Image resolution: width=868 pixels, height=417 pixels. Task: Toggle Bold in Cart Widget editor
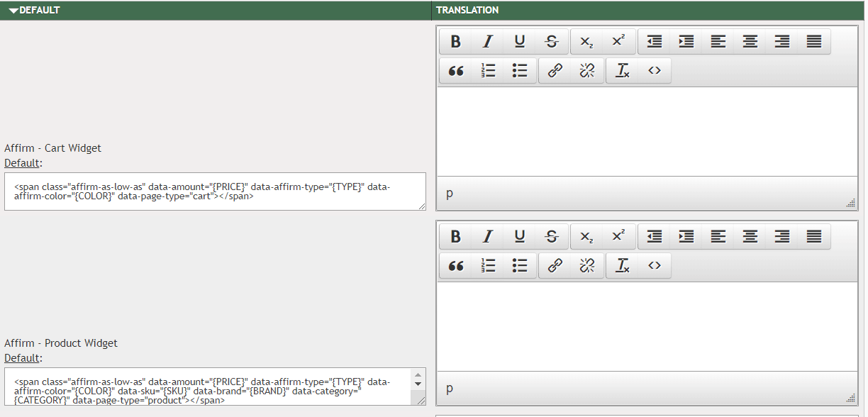pyautogui.click(x=456, y=42)
